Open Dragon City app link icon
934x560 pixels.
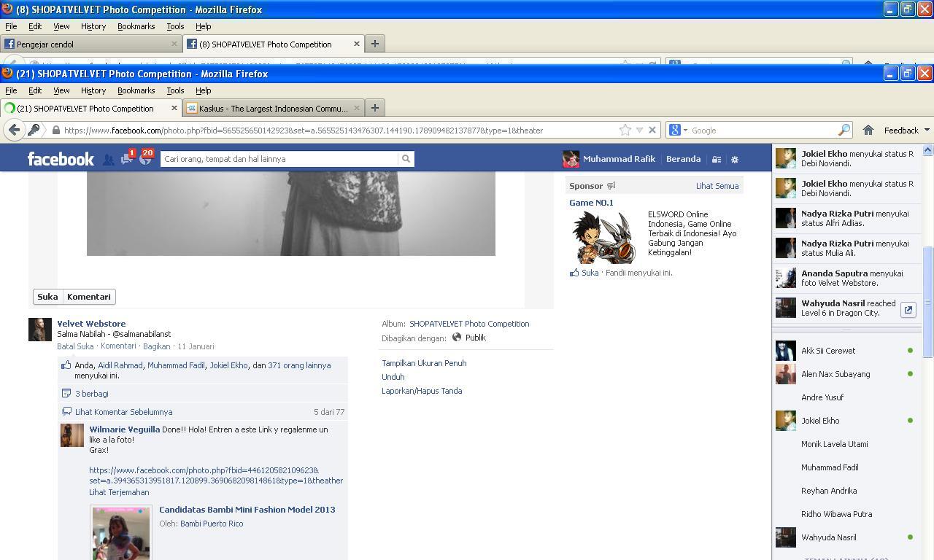tap(908, 309)
